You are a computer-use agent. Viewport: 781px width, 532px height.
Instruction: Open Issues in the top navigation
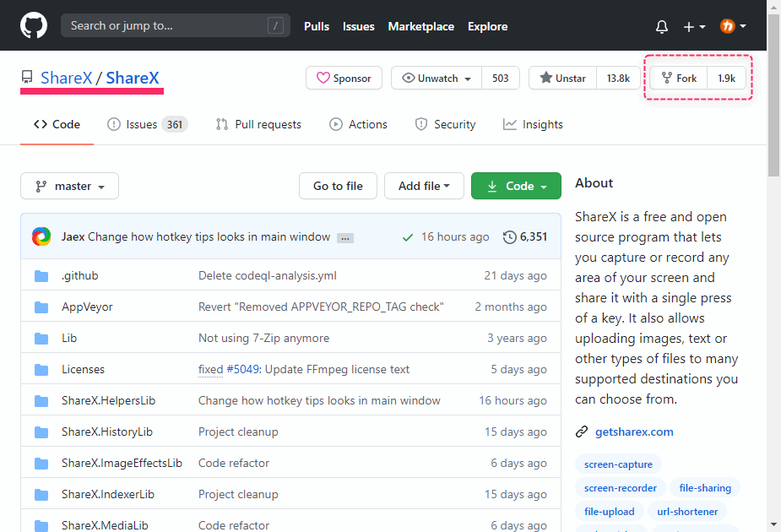pos(359,26)
